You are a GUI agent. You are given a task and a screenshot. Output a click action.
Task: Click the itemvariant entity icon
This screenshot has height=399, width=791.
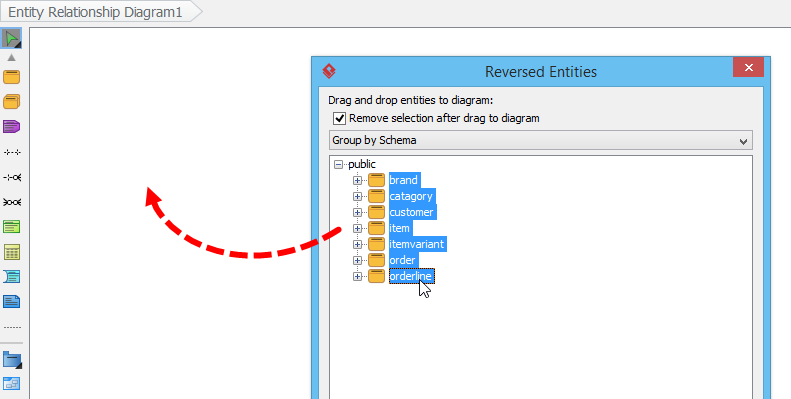376,244
